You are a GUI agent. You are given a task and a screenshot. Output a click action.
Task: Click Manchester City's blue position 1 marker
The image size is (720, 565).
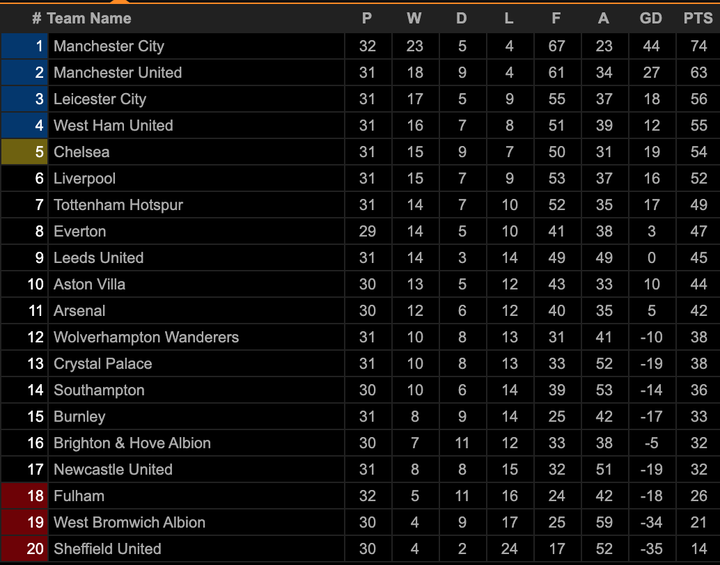(24, 46)
